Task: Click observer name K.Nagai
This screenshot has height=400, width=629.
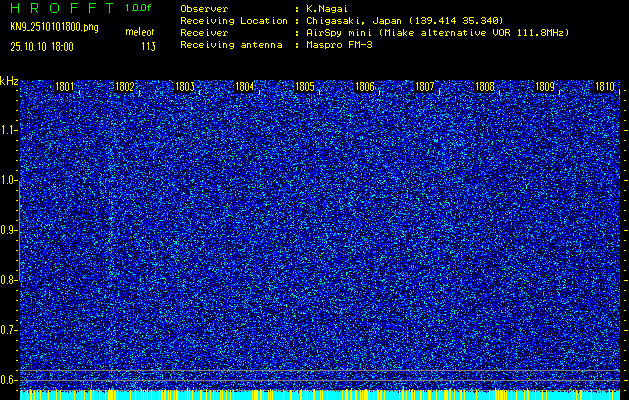Action: click(x=329, y=8)
